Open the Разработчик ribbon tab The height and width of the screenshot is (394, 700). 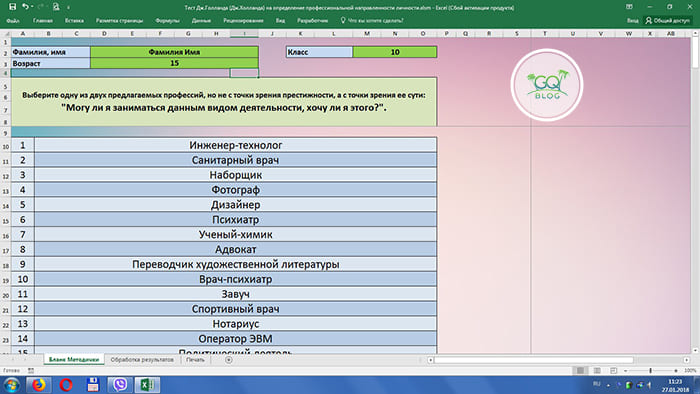pos(312,21)
